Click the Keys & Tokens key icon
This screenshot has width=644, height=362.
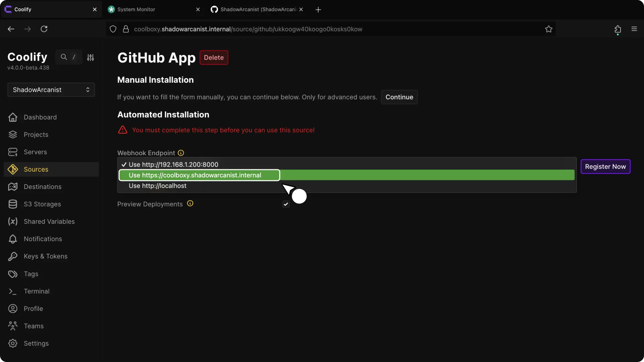(x=13, y=256)
